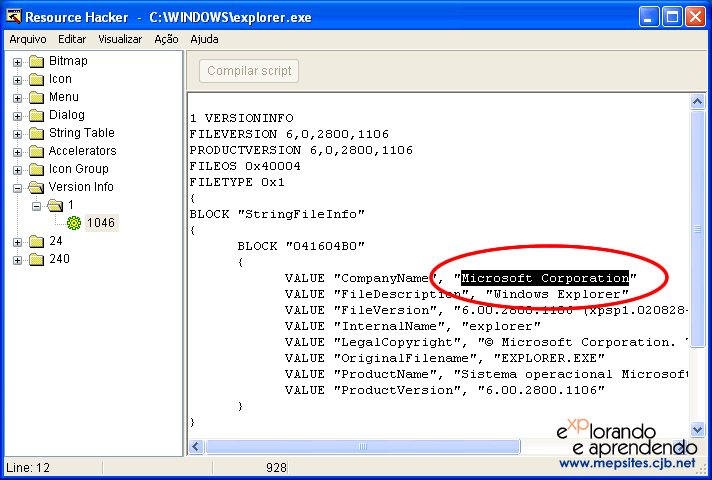Expand the Icon Group tree node
Screen dimensions: 712x480
pos(17,170)
